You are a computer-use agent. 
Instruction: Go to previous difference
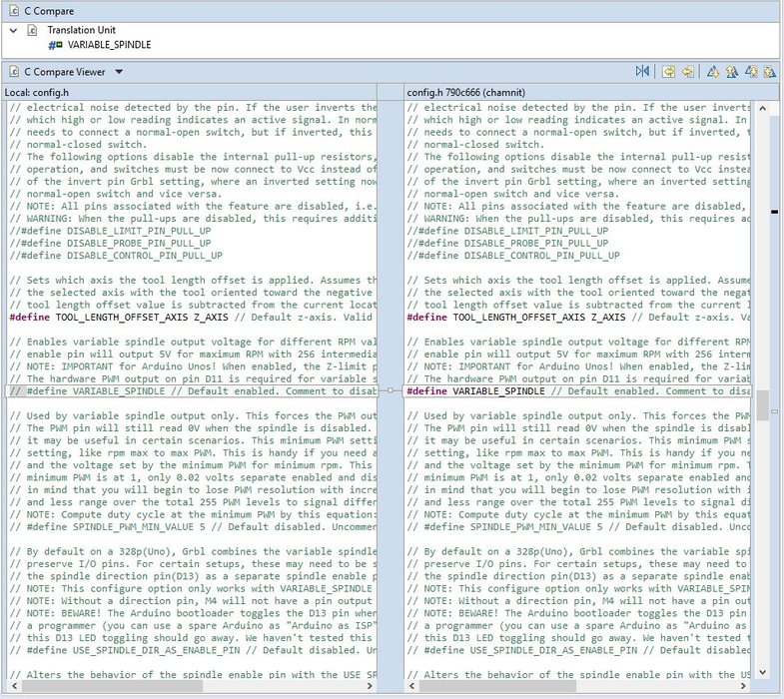[732, 72]
